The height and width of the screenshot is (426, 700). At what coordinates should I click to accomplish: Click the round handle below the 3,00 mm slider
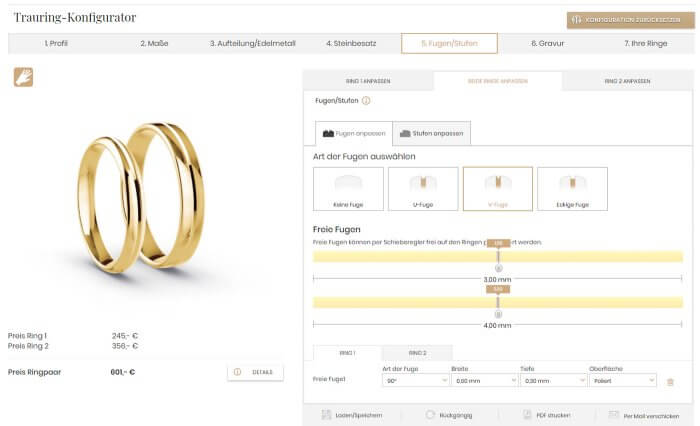point(499,268)
